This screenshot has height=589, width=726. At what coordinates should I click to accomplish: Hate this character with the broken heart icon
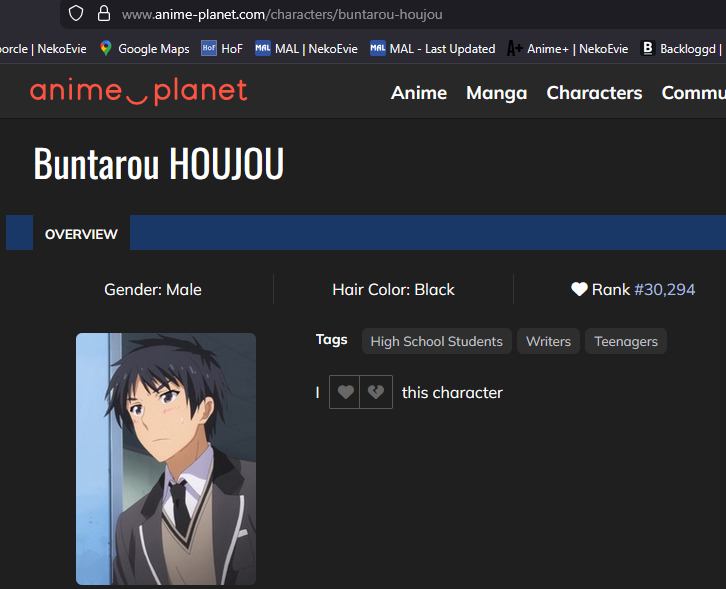click(x=376, y=392)
